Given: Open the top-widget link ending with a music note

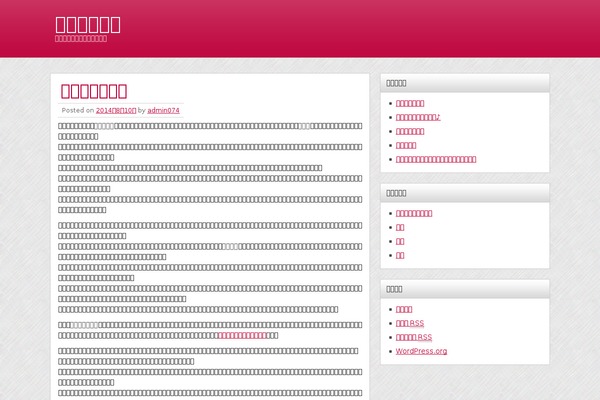Looking at the screenshot, I should coord(418,118).
